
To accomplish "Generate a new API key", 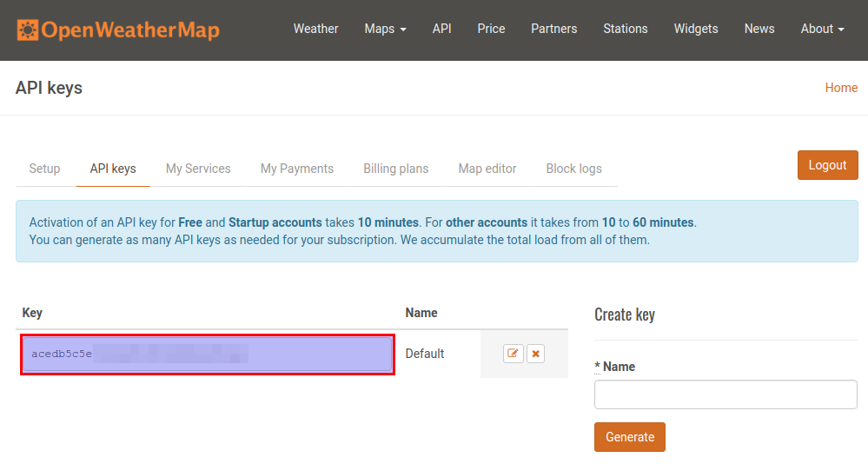I will pyautogui.click(x=630, y=437).
